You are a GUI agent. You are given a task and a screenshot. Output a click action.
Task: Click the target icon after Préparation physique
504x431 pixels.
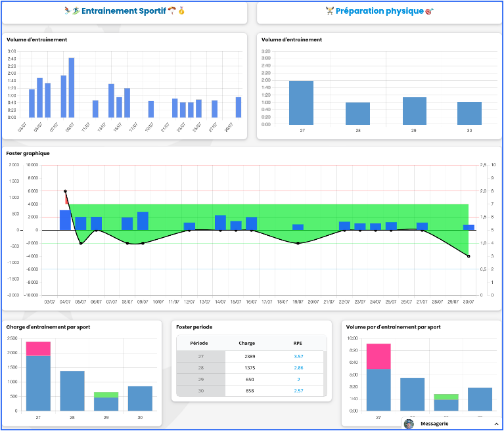[x=430, y=11]
